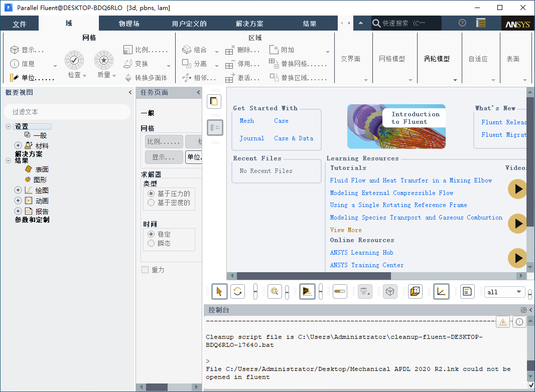Select the mouse pointer tool
Viewport: 535px width, 392px height.
coord(219,292)
